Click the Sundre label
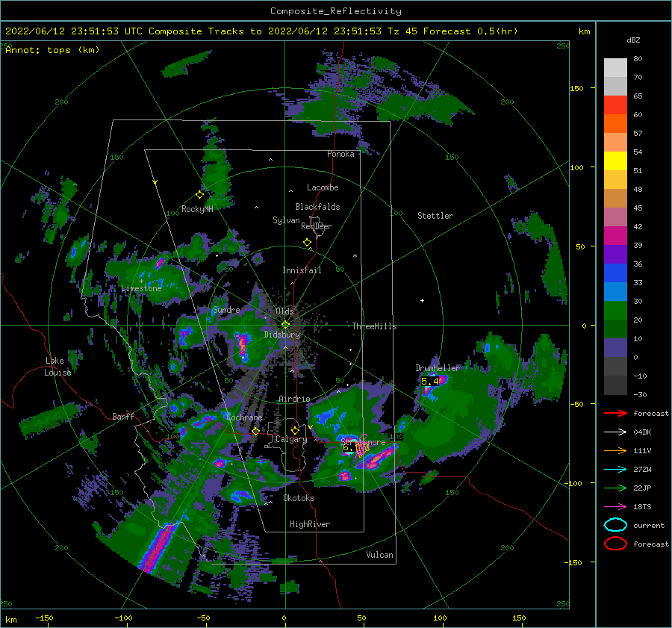This screenshot has height=628, width=672. (x=226, y=309)
